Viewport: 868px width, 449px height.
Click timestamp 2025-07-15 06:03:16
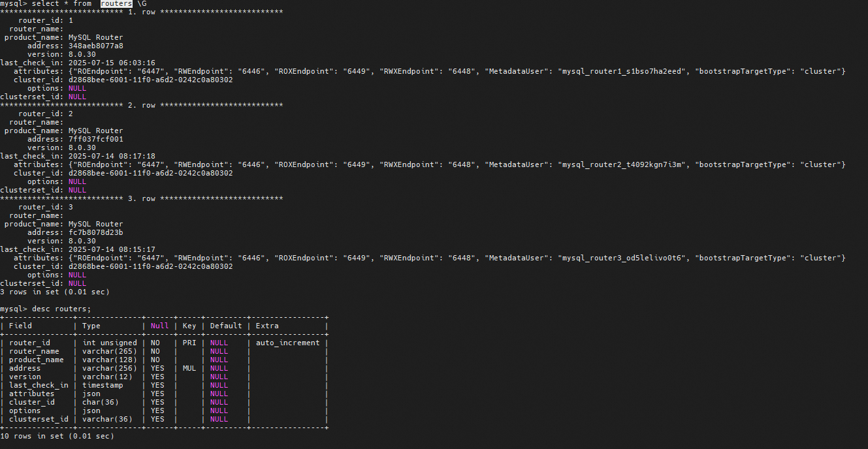[112, 63]
